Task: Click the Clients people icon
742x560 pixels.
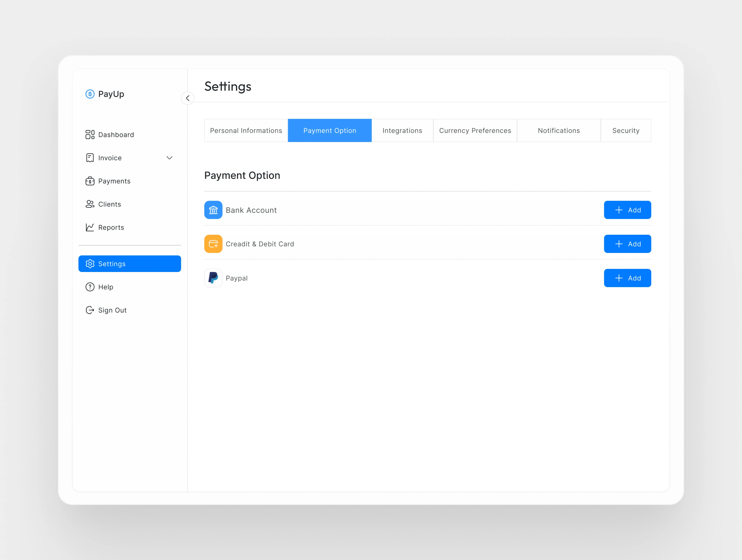Action: tap(90, 204)
